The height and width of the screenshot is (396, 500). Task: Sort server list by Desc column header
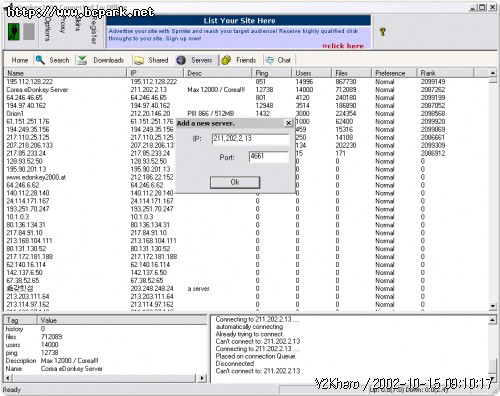pos(218,73)
